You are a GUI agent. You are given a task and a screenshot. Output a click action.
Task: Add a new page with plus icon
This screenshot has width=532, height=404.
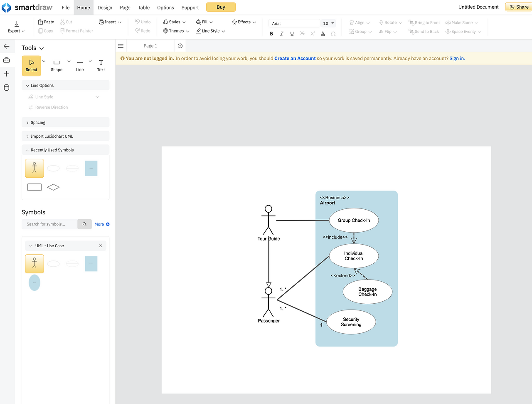tap(180, 46)
